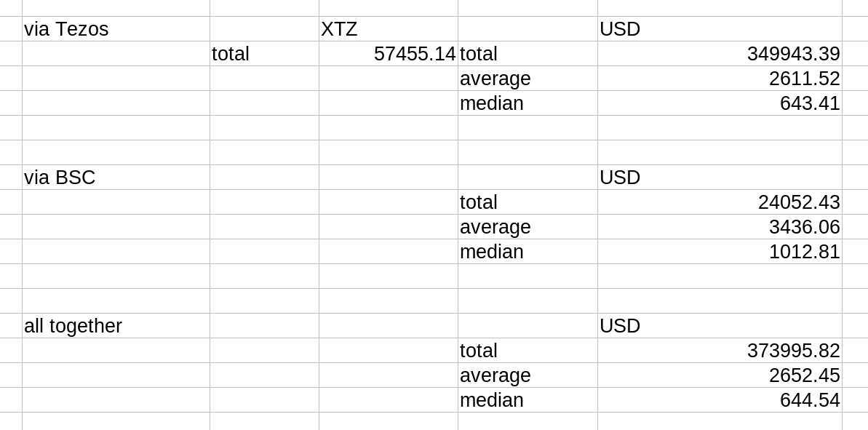Select the USD header in BSC section
Image resolution: width=868 pixels, height=430 pixels.
pos(720,177)
